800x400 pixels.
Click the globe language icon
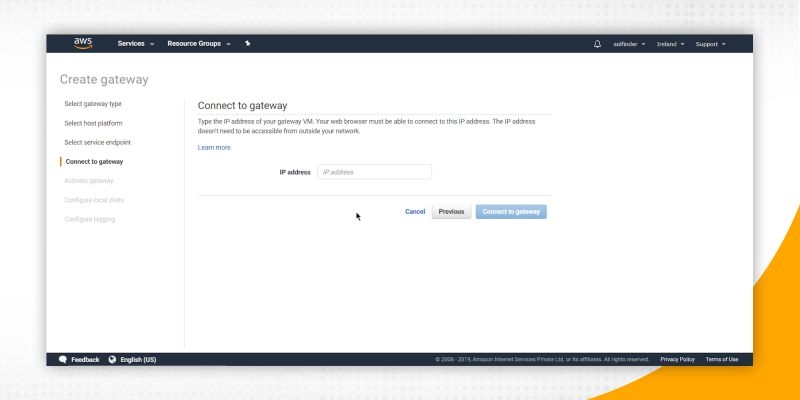click(112, 359)
